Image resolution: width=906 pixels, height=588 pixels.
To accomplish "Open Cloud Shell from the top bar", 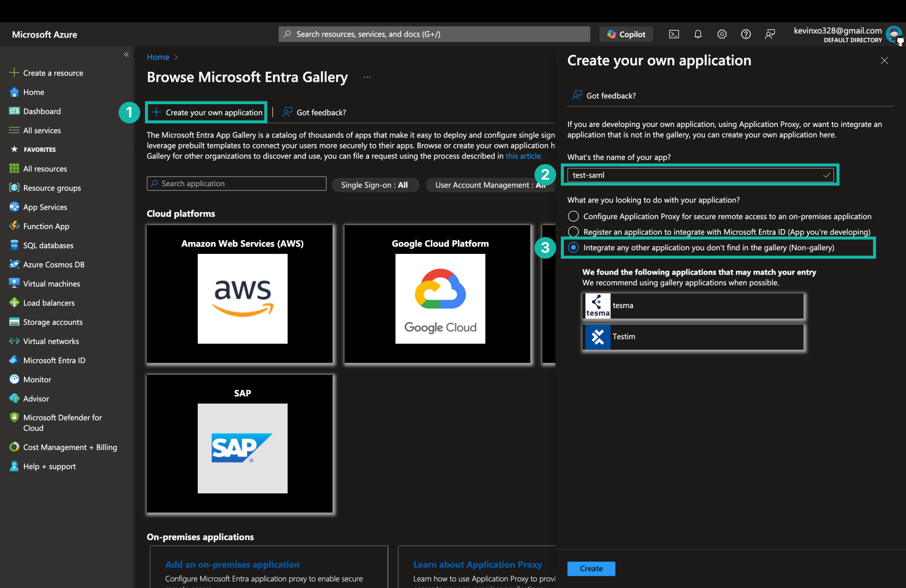I will tap(674, 34).
